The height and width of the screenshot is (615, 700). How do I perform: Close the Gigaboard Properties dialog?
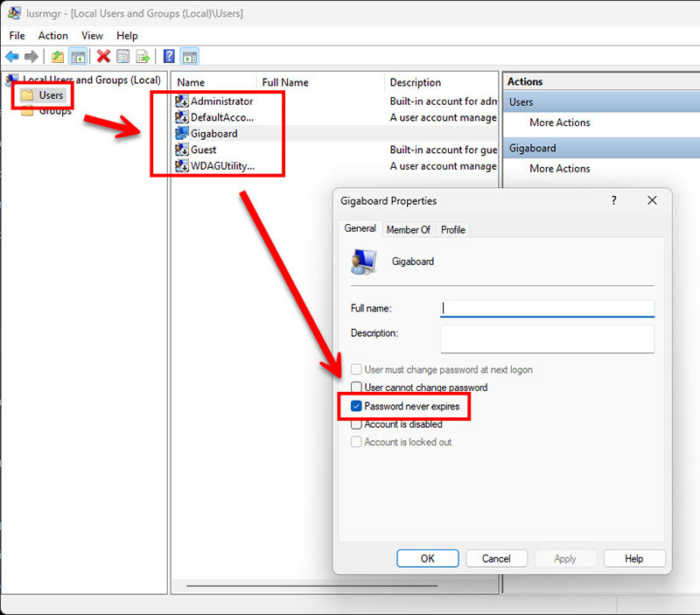tap(652, 200)
